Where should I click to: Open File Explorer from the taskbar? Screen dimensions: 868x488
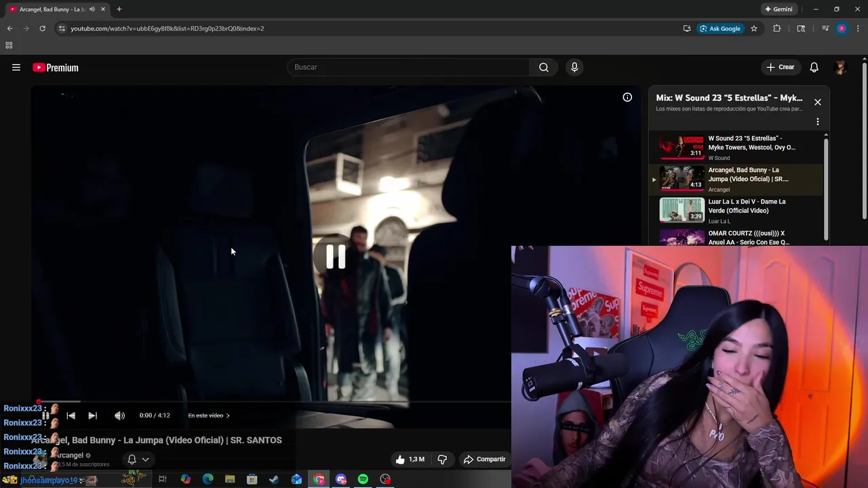(x=230, y=479)
